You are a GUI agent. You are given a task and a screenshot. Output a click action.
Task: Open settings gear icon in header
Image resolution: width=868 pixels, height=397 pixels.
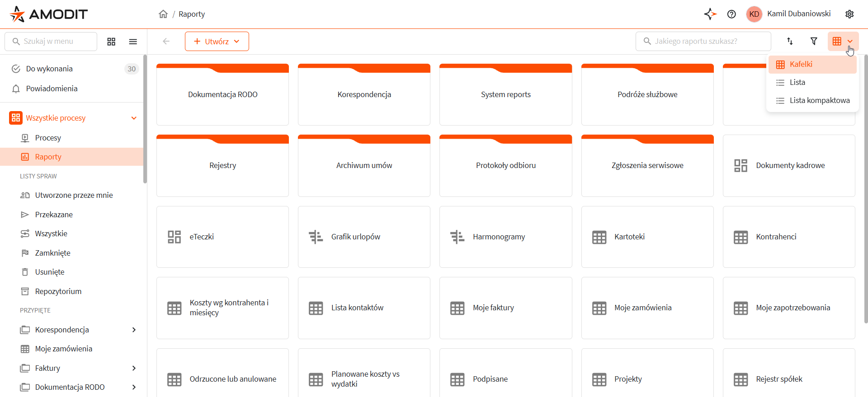click(x=849, y=14)
